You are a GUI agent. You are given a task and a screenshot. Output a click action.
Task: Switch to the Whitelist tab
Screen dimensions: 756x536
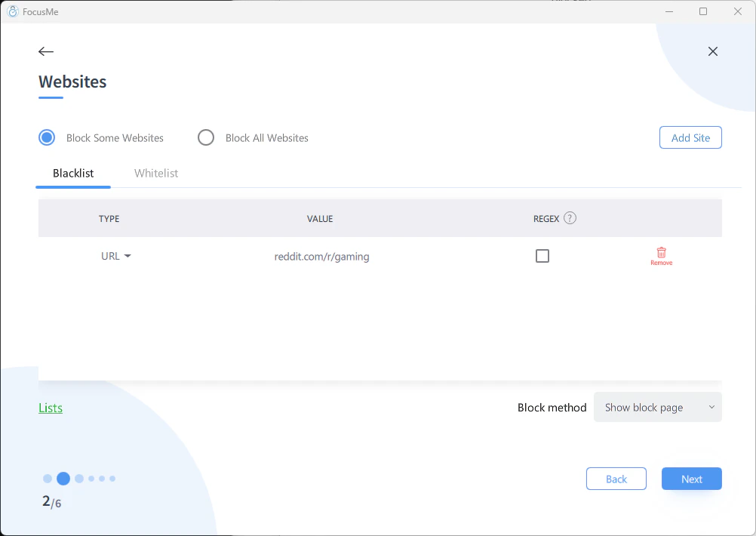(x=156, y=173)
